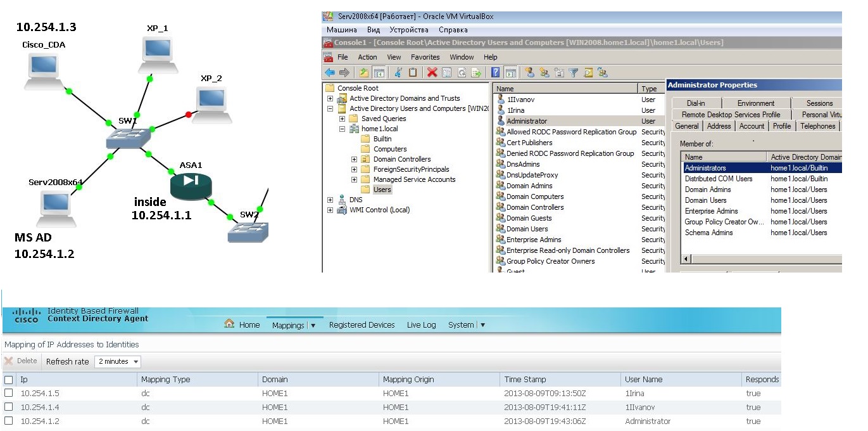Screen dimensions: 868x431
Task: Click the Cut scissors icon
Action: (x=398, y=72)
